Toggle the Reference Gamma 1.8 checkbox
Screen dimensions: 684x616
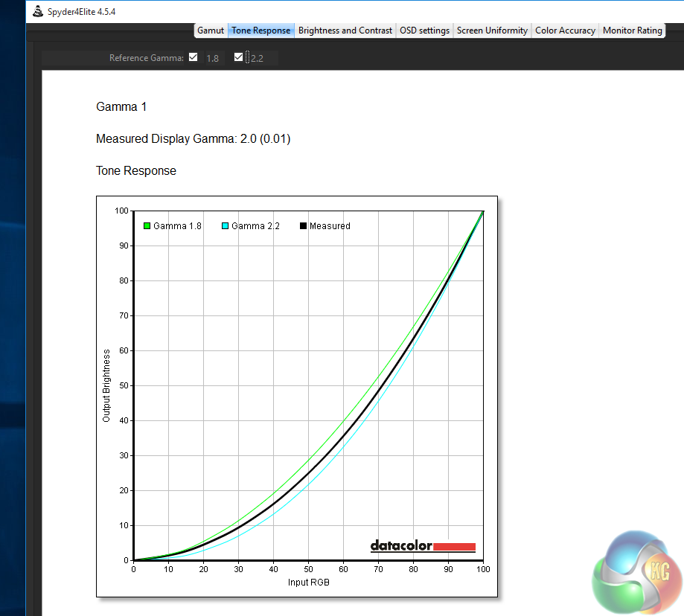(194, 57)
